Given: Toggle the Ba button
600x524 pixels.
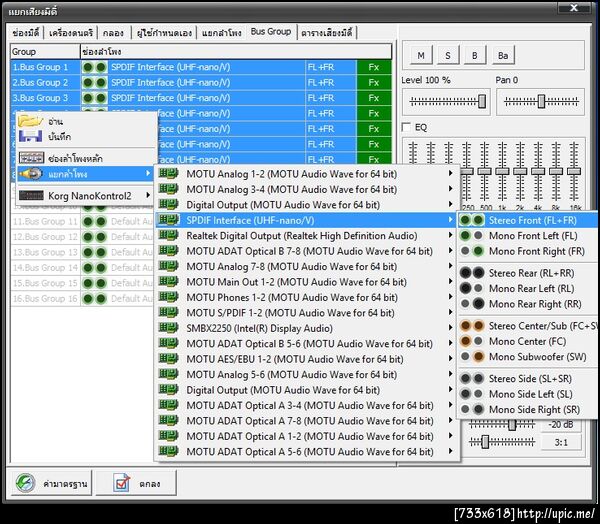Looking at the screenshot, I should tap(503, 56).
